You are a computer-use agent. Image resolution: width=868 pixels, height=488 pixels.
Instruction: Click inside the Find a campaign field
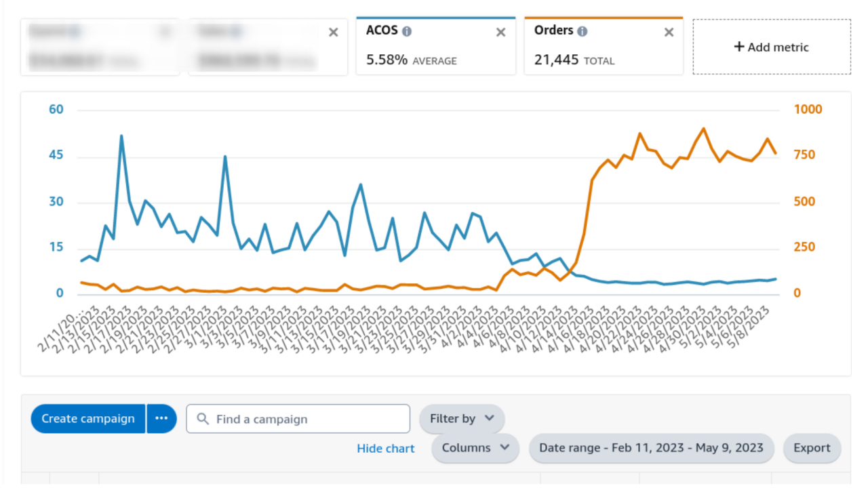[298, 418]
